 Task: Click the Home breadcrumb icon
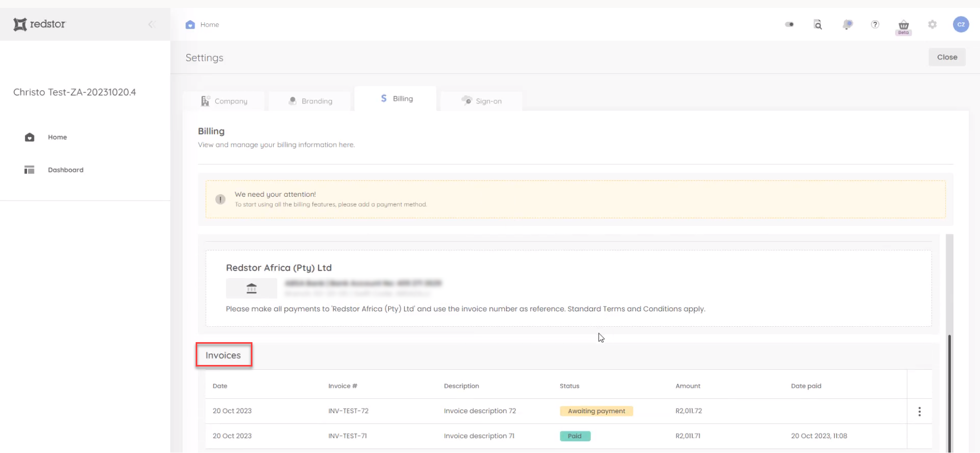pos(190,24)
